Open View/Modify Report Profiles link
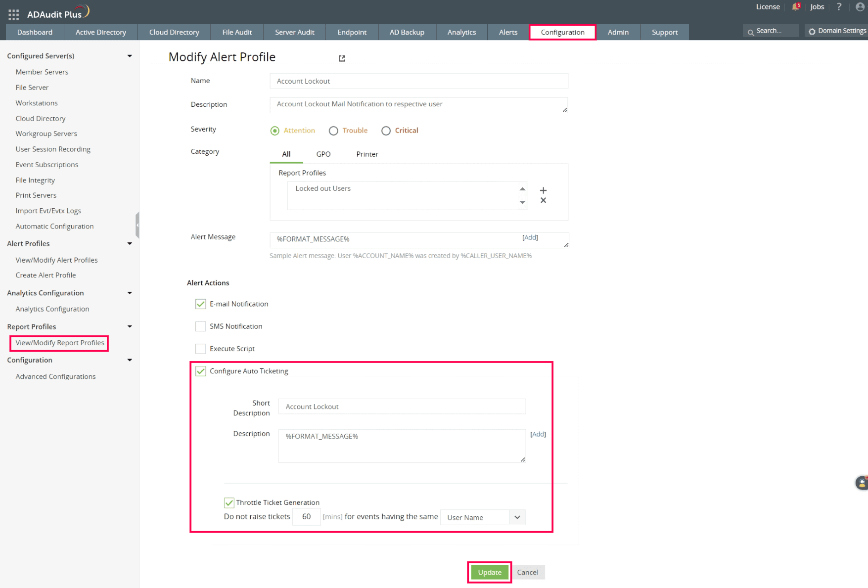This screenshot has height=588, width=868. click(x=60, y=343)
